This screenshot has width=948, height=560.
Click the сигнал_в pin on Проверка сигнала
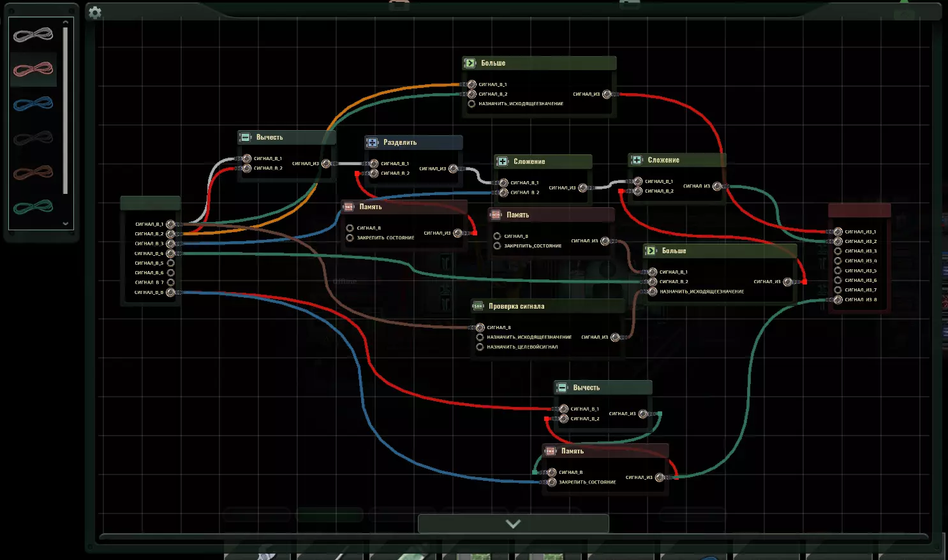pos(480,327)
